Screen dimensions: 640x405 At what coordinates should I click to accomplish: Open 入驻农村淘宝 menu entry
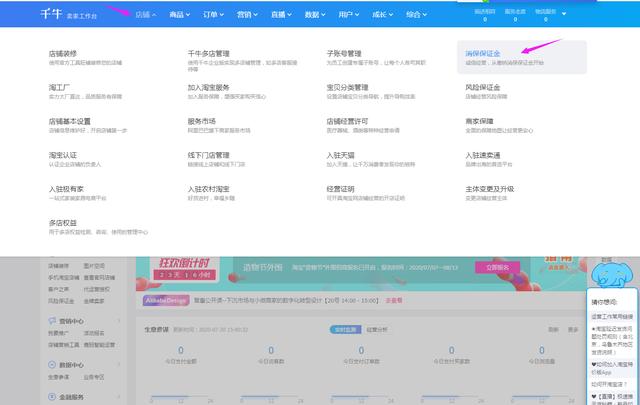(209, 189)
